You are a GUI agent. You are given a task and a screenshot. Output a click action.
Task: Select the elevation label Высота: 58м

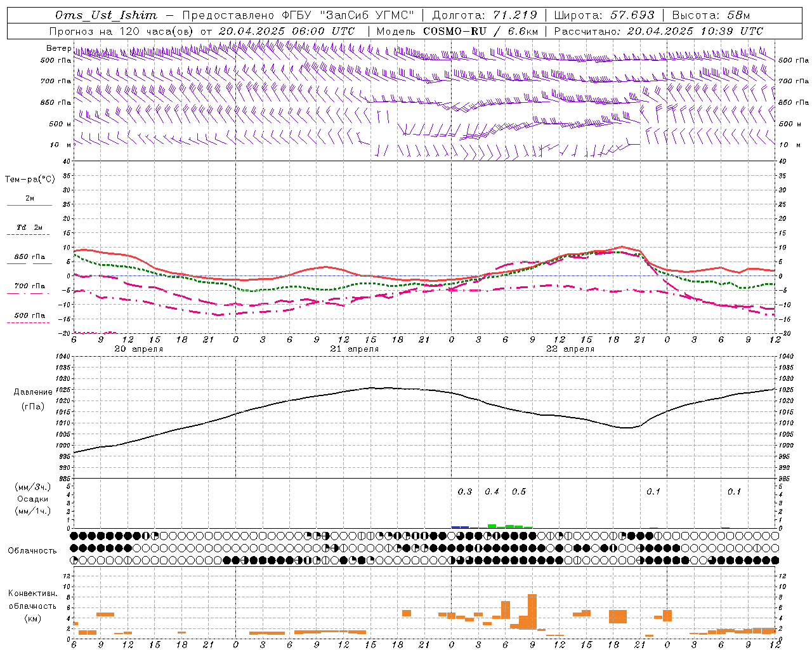[710, 15]
